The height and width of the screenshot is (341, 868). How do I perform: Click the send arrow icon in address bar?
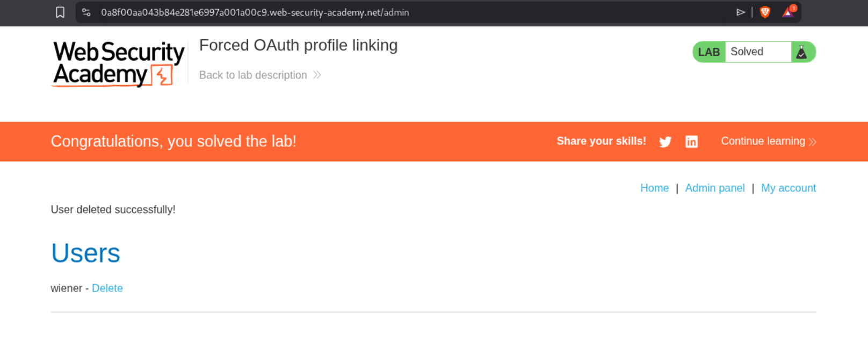coord(741,12)
